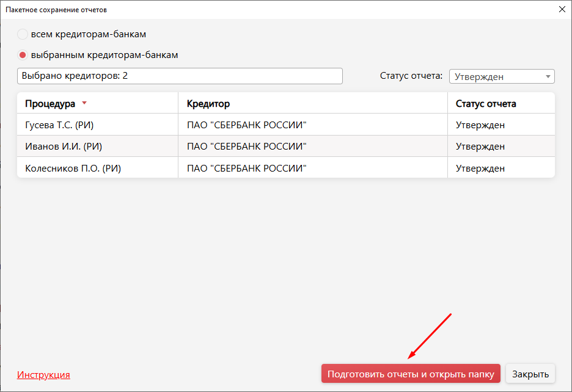Viewport: 572px width, 392px height.
Task: Click the creditor cell in the Колесников row
Action: [x=246, y=168]
